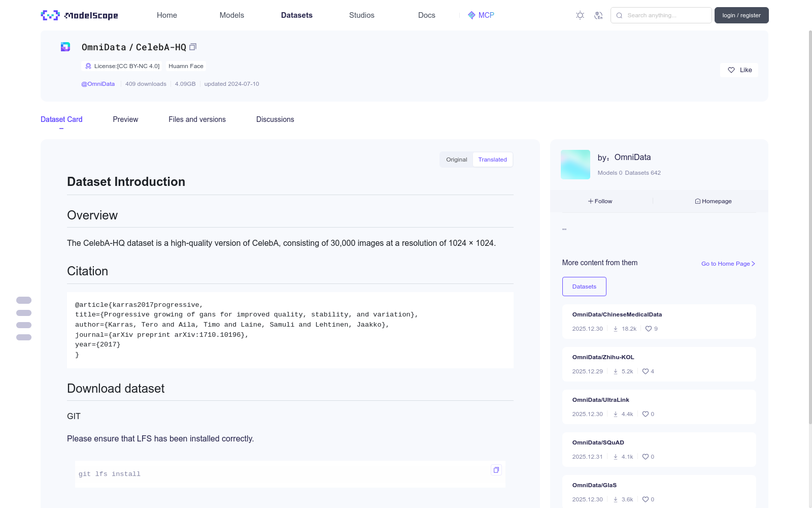Viewport: 812px width, 508px height.
Task: Click the Huamn Face tag
Action: (186, 66)
